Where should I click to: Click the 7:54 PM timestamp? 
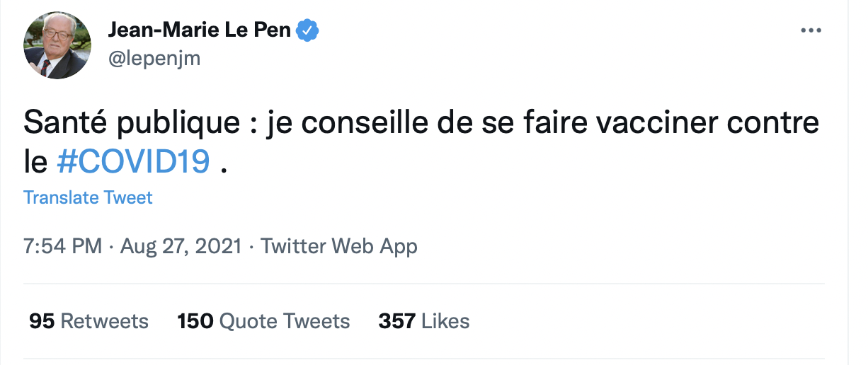pyautogui.click(x=63, y=246)
